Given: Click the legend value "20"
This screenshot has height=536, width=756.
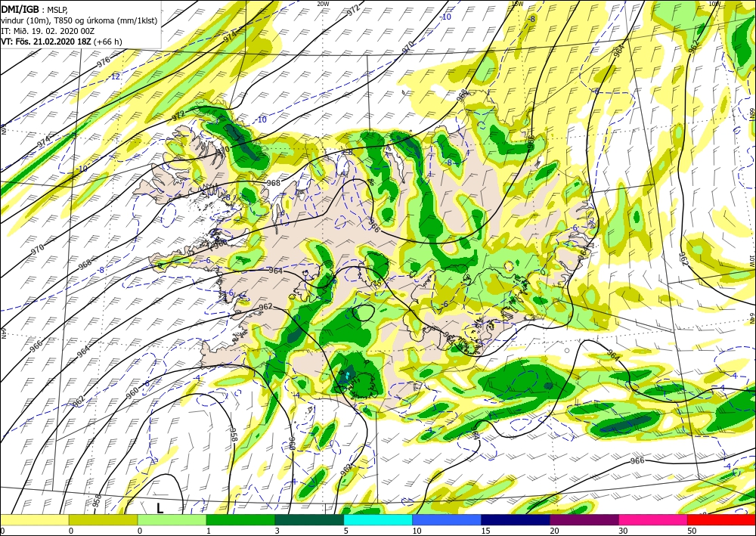Looking at the screenshot, I should pos(554,531).
